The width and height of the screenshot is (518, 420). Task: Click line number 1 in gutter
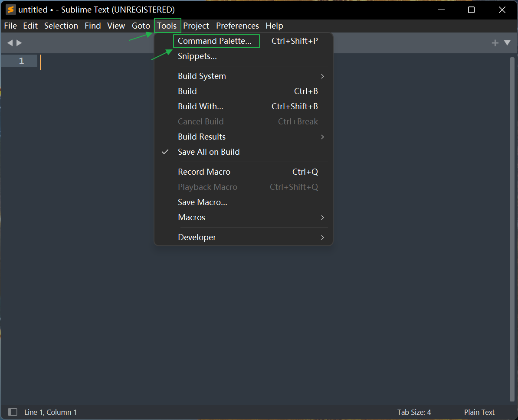pos(21,61)
